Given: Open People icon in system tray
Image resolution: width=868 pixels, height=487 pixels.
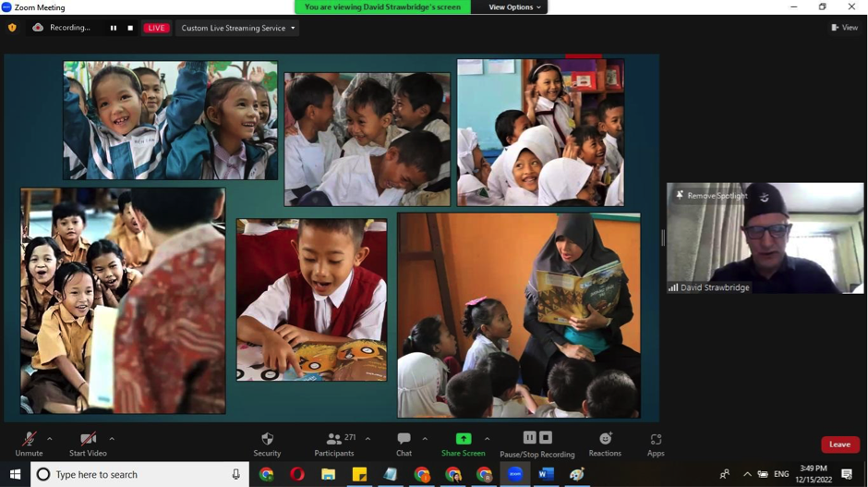Looking at the screenshot, I should pos(725,474).
